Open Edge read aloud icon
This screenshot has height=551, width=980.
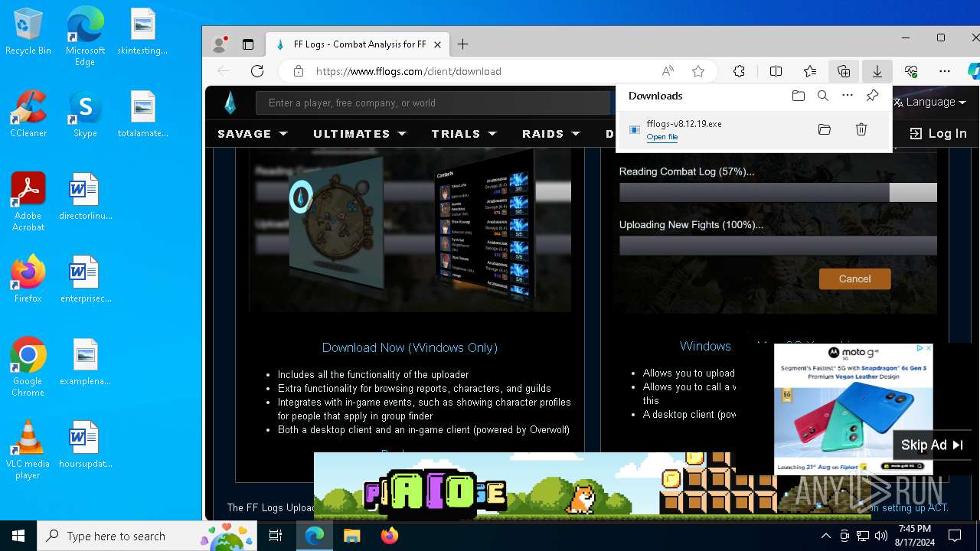(668, 71)
